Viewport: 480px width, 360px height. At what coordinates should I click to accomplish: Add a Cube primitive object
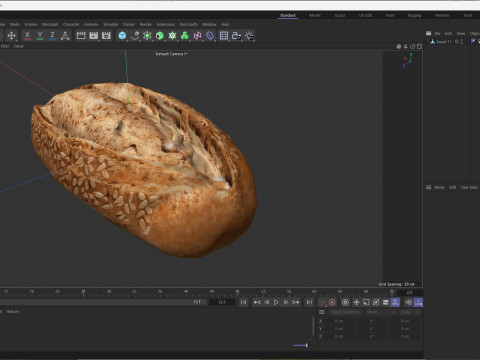pyautogui.click(x=122, y=35)
